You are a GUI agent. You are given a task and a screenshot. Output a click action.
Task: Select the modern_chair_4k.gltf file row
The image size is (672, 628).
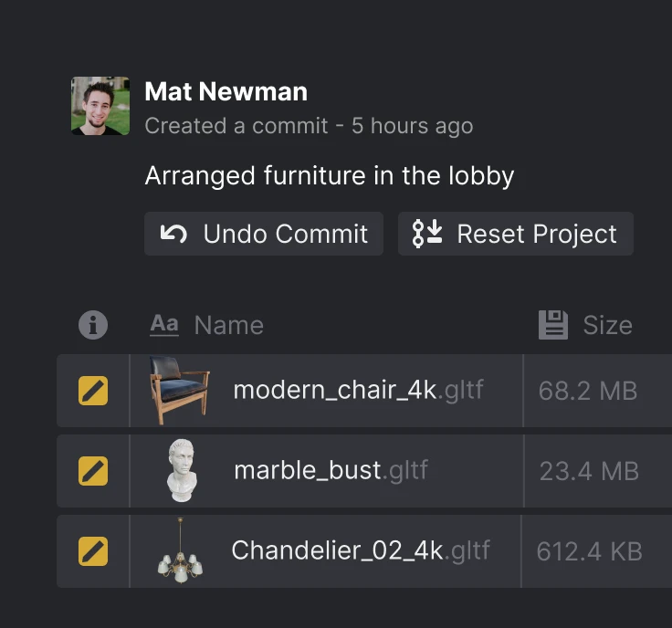(364, 391)
